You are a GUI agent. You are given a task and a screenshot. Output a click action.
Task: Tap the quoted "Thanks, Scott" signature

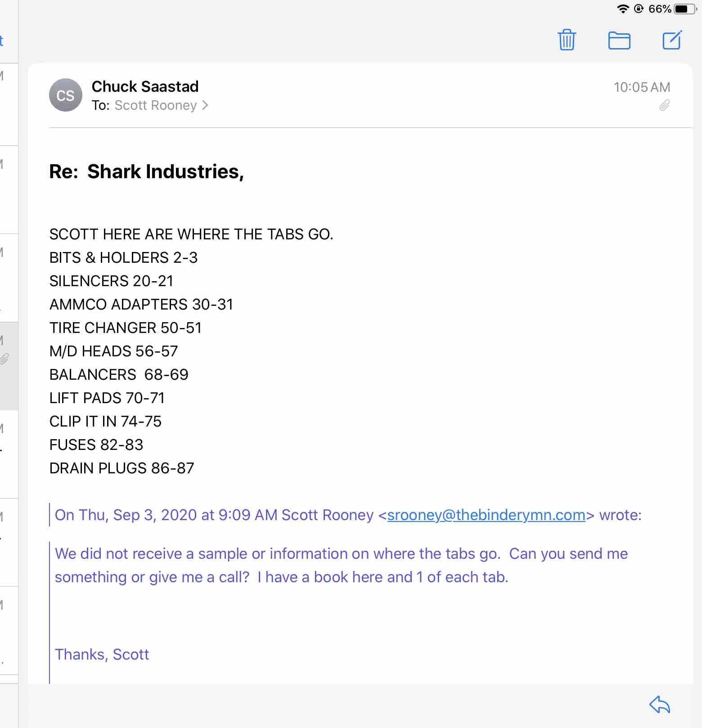click(102, 654)
